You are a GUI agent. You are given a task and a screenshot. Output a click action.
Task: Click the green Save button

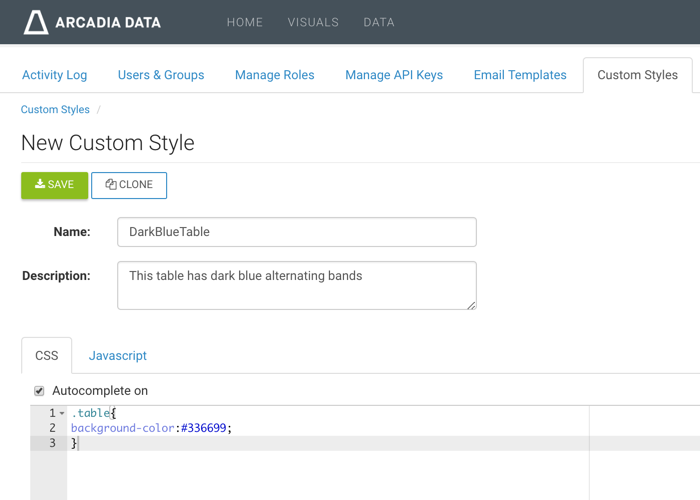pos(54,185)
